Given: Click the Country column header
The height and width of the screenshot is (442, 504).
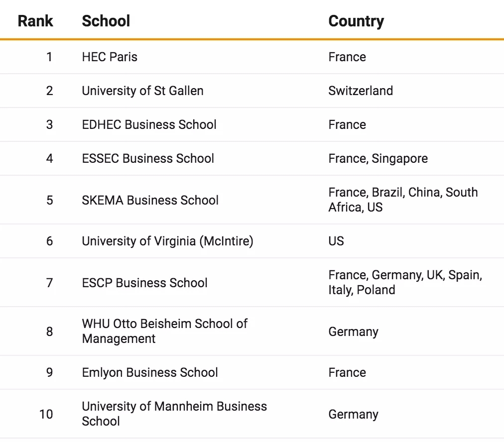Looking at the screenshot, I should pos(356,21).
